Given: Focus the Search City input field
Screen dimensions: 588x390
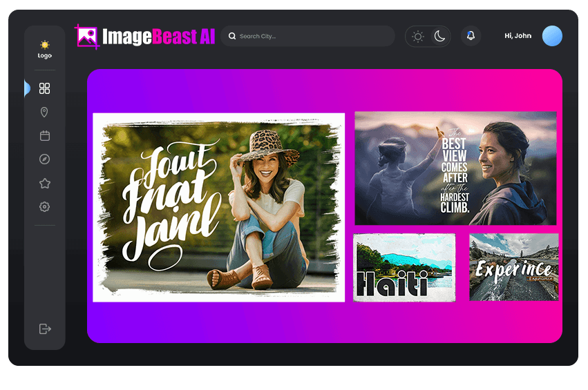Looking at the screenshot, I should (311, 37).
